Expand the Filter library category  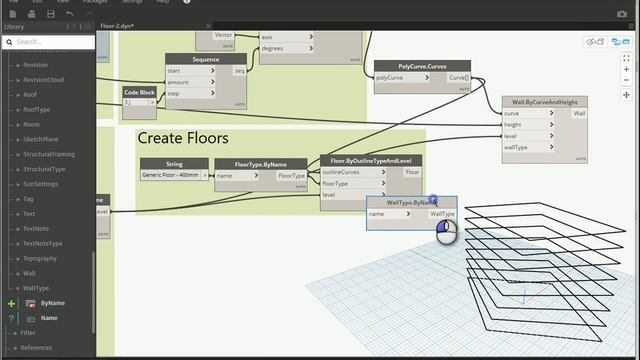15,333
